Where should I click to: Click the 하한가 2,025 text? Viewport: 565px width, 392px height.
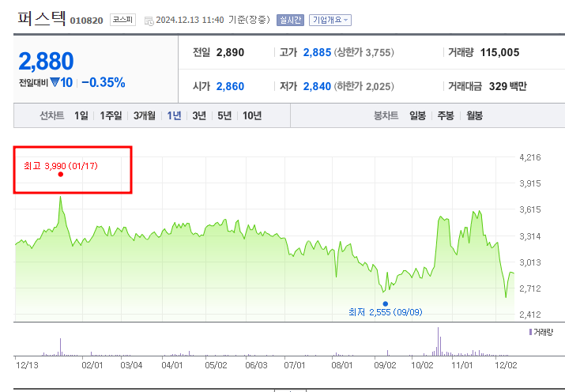coord(363,86)
